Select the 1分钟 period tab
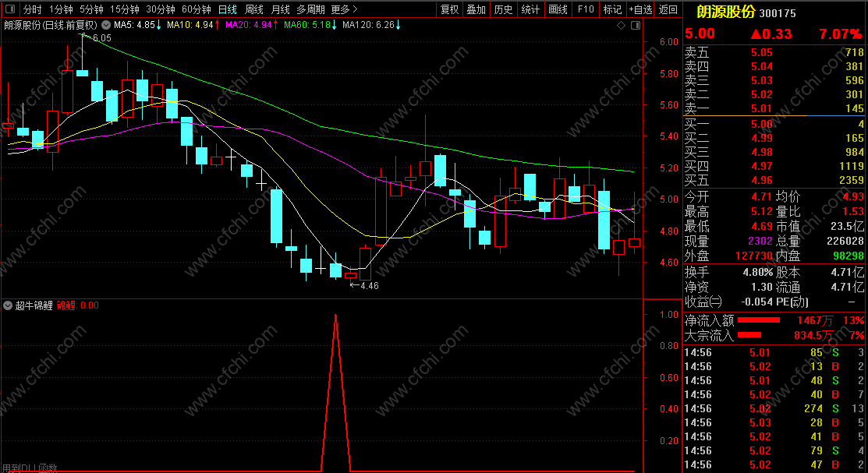Screen dimensions: 868x473 click(61, 9)
